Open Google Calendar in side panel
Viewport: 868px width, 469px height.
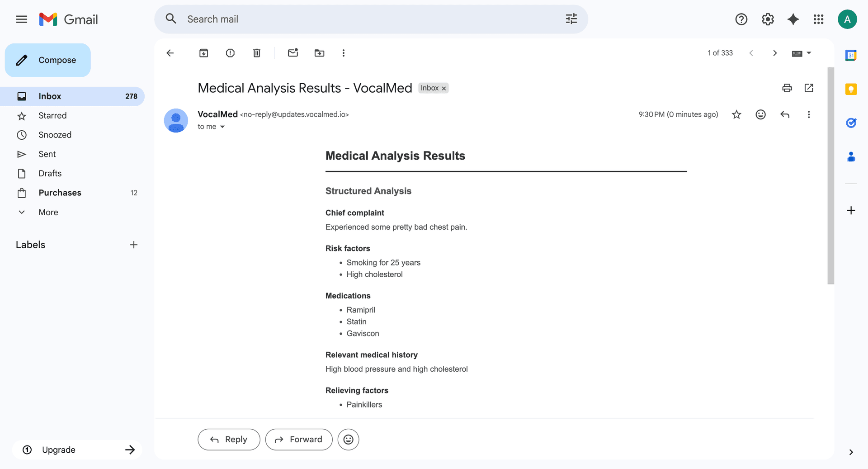[851, 55]
